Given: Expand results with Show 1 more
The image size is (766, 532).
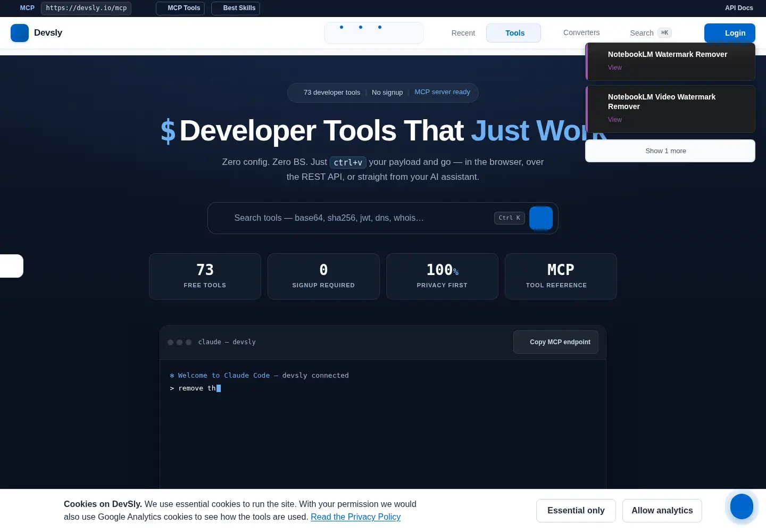Looking at the screenshot, I should pos(670,151).
